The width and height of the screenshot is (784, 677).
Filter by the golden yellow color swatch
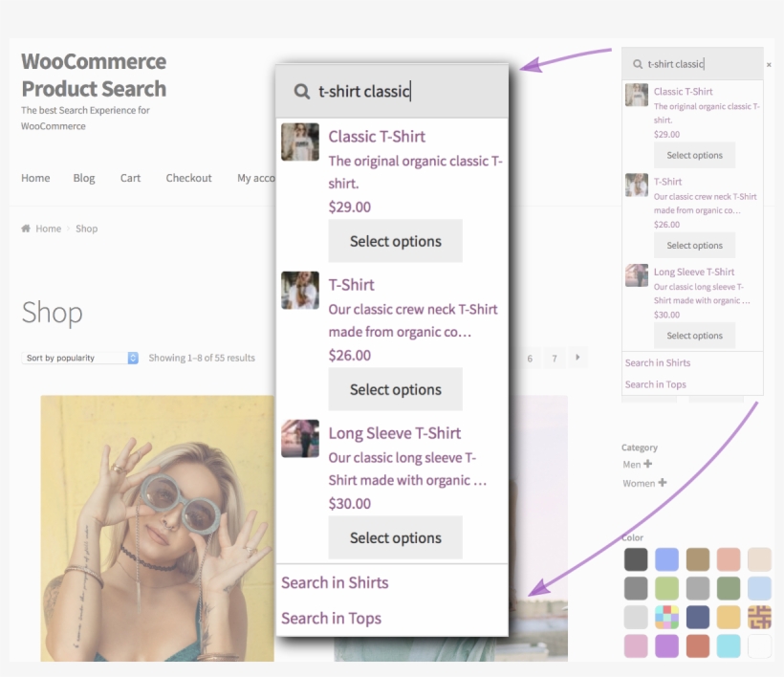point(729,618)
